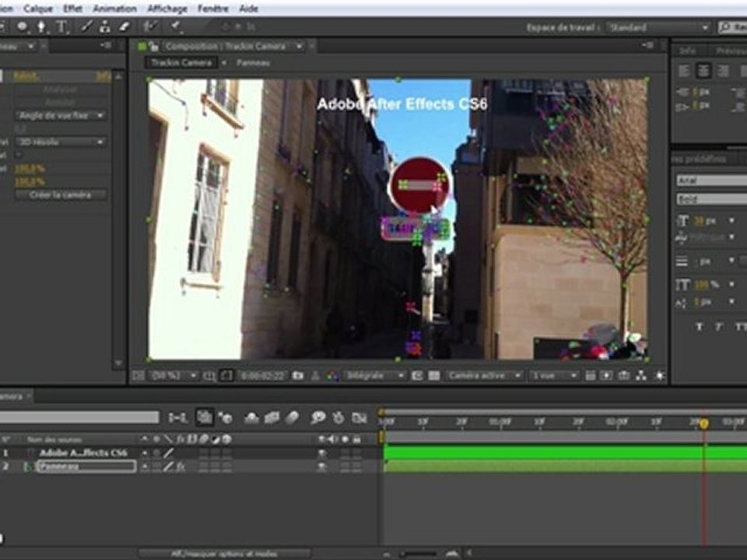Toggle quality switch on Panneau layer
Image resolution: width=747 pixels, height=560 pixels.
tap(168, 467)
